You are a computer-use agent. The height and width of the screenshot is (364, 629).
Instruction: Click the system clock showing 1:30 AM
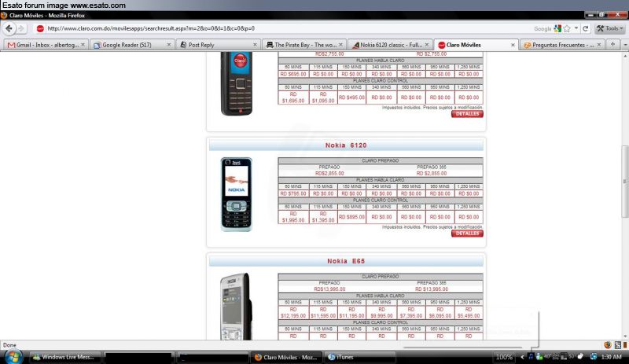click(x=612, y=357)
